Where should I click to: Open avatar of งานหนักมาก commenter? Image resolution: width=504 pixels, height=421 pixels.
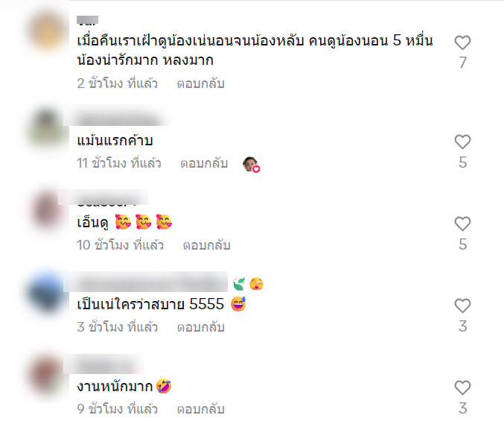[x=48, y=375]
